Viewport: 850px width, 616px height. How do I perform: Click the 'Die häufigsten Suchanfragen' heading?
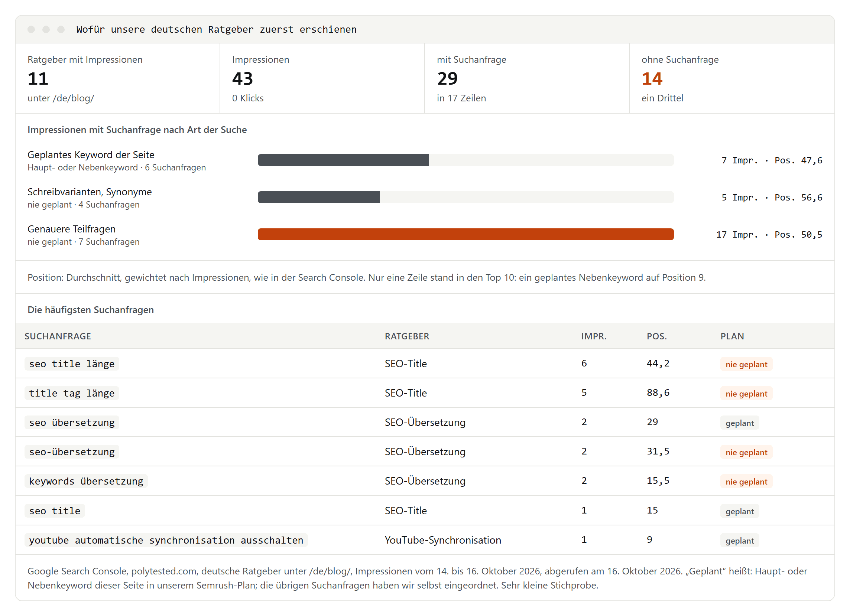pyautogui.click(x=91, y=310)
